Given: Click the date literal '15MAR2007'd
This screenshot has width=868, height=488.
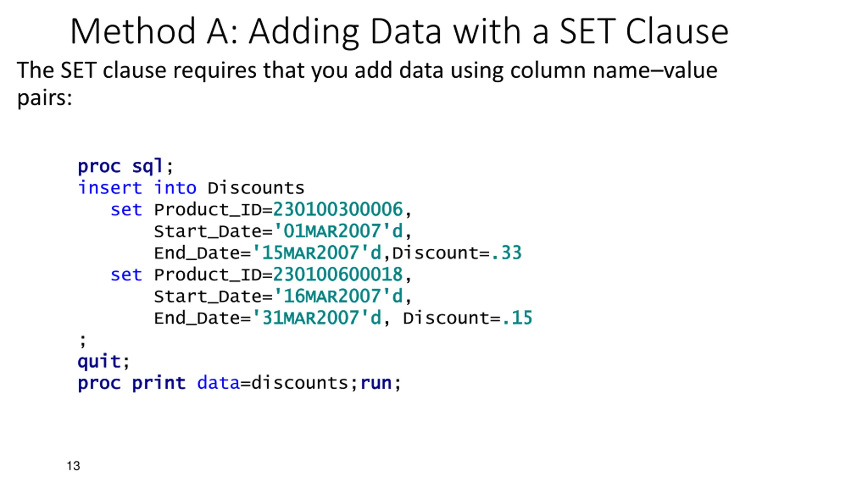Looking at the screenshot, I should 316,252.
